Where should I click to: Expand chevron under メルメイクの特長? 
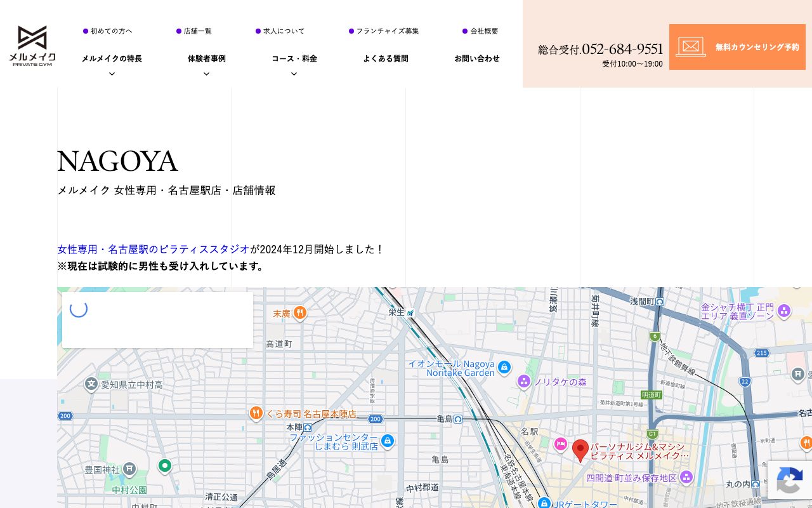tap(112, 74)
